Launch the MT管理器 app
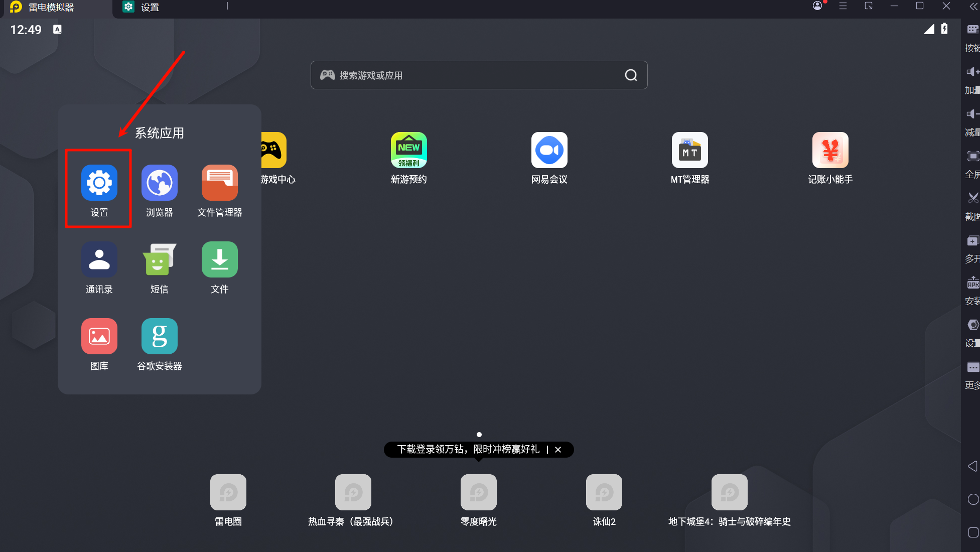Viewport: 980px width, 552px height. click(689, 151)
